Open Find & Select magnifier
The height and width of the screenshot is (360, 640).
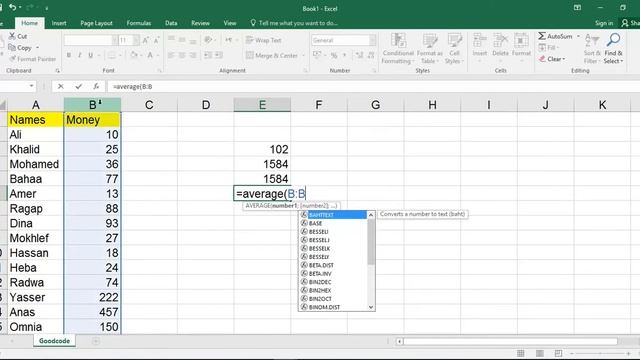tap(613, 48)
